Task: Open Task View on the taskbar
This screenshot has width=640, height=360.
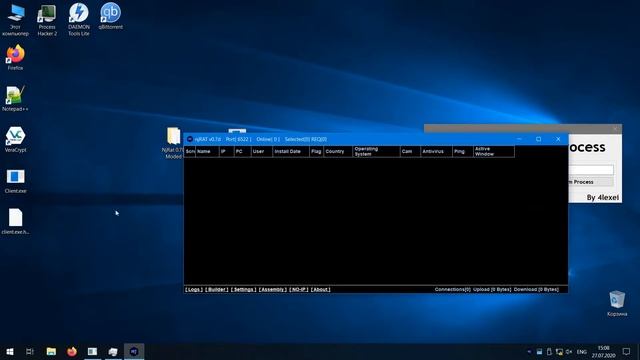Action: click(x=30, y=351)
